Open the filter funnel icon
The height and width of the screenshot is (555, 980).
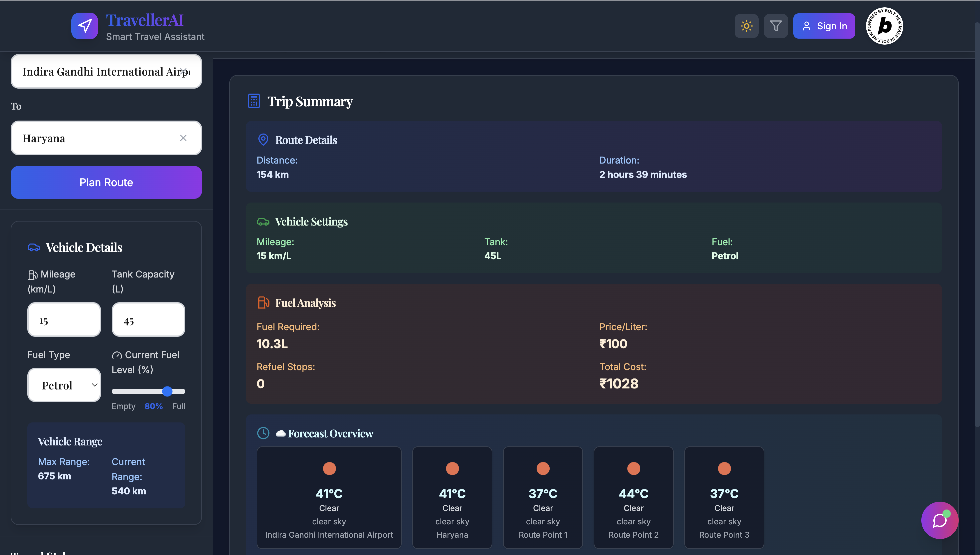click(x=776, y=26)
